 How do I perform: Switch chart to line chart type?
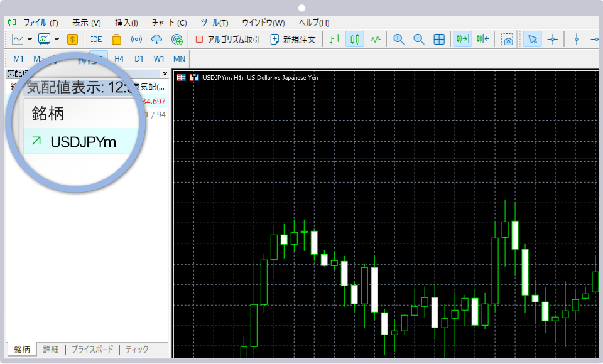375,39
